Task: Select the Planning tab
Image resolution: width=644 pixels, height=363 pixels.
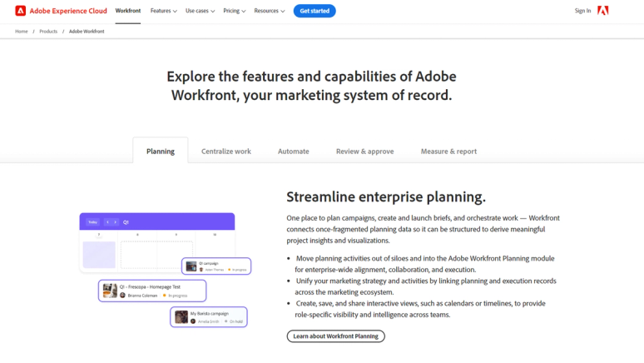Action: click(161, 152)
